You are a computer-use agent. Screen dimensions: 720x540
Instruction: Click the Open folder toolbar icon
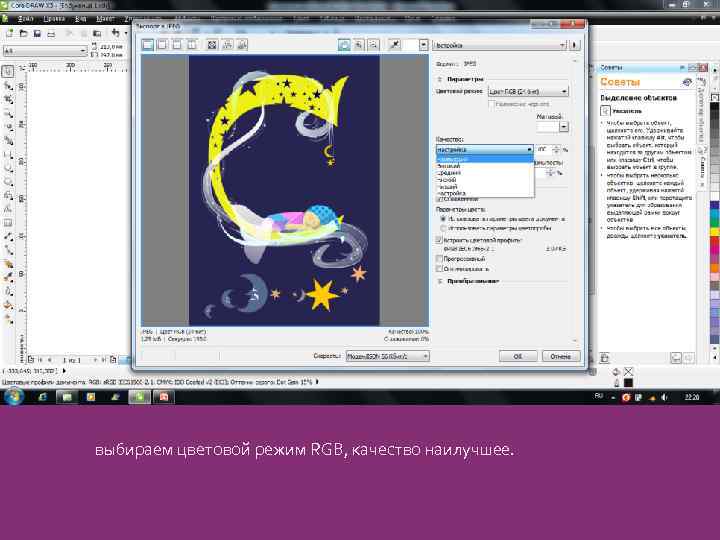(x=23, y=33)
